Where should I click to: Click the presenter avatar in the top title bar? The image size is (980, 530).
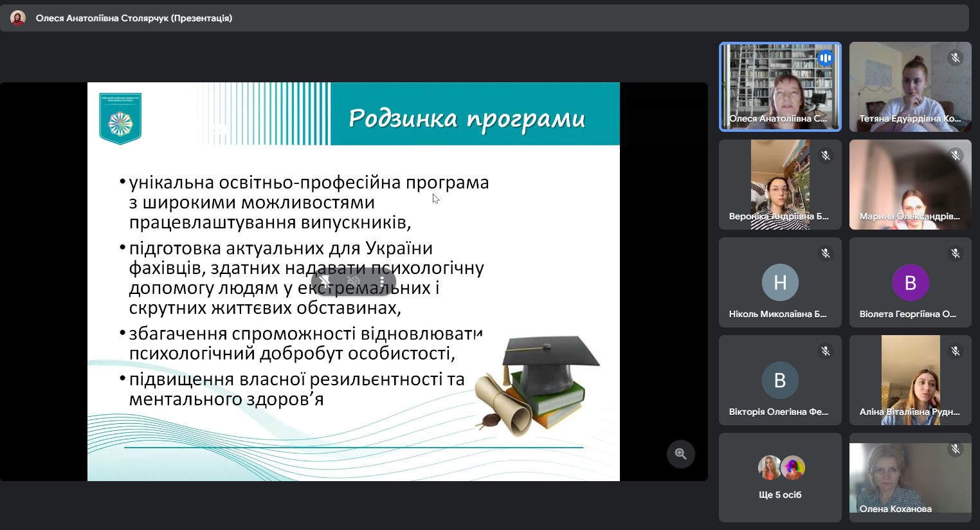[17, 17]
